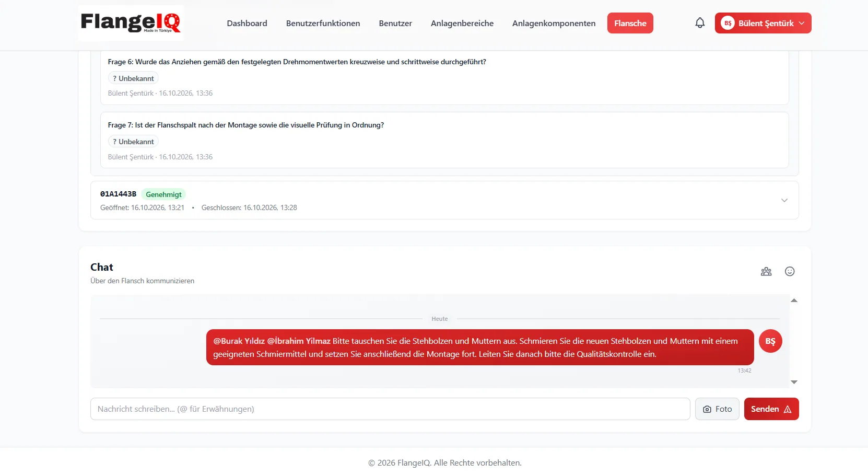868x475 pixels.
Task: Click the FlangeIQ logo
Action: coord(131,23)
